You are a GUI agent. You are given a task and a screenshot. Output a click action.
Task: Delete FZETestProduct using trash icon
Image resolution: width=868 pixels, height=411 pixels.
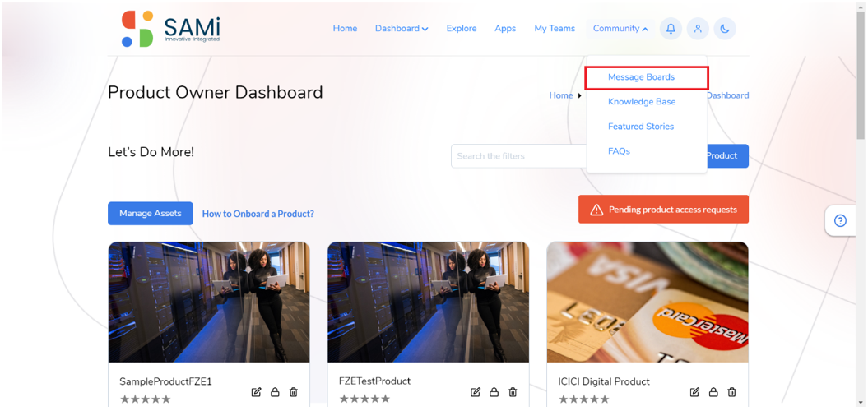[513, 392]
